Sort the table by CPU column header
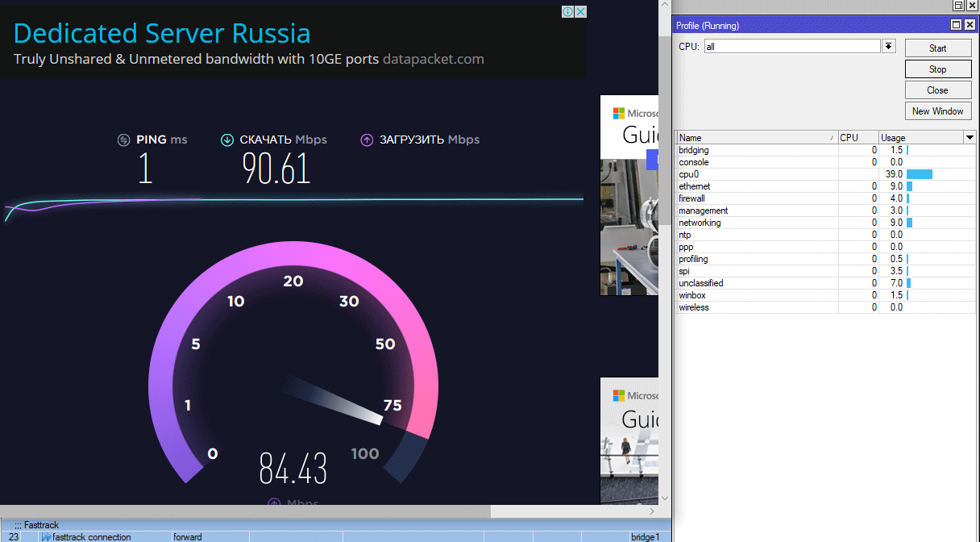 [857, 138]
